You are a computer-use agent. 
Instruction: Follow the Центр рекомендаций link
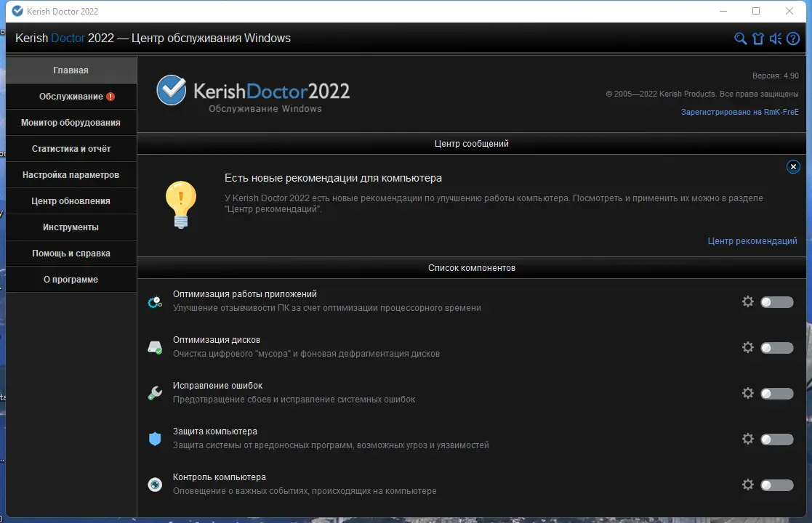pyautogui.click(x=752, y=241)
